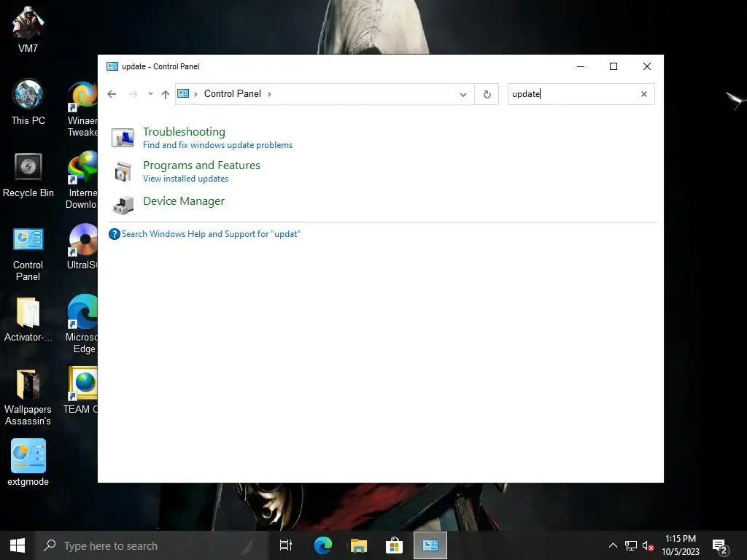This screenshot has height=560, width=747.
Task: Select the TEAM desktop shortcut icon
Action: pos(81,391)
